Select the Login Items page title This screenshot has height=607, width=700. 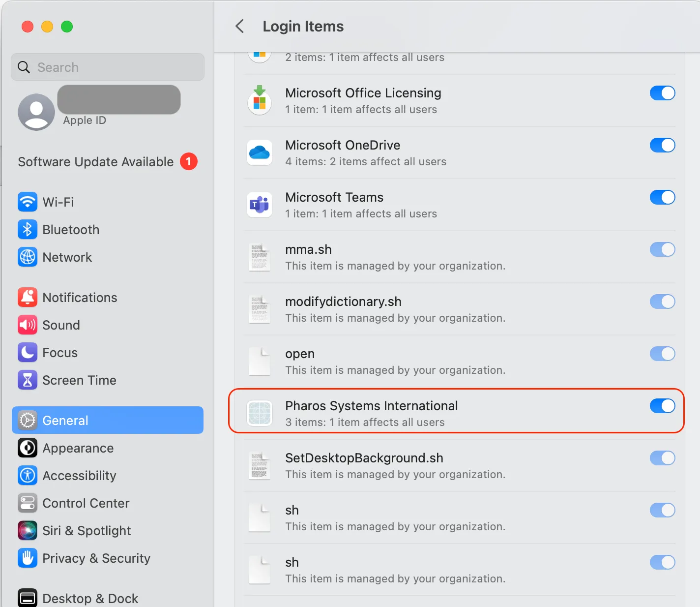tap(303, 26)
